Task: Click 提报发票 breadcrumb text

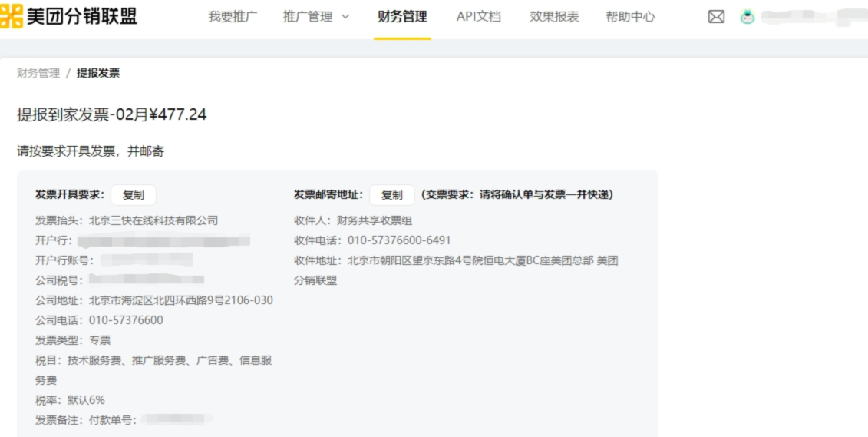Action: coord(98,73)
